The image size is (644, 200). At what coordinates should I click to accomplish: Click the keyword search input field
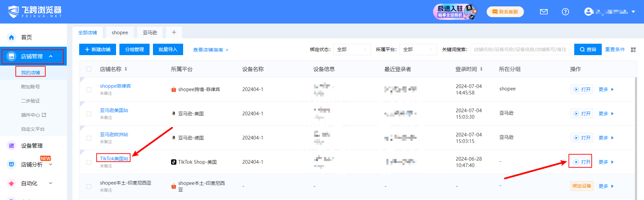pyautogui.click(x=520, y=49)
